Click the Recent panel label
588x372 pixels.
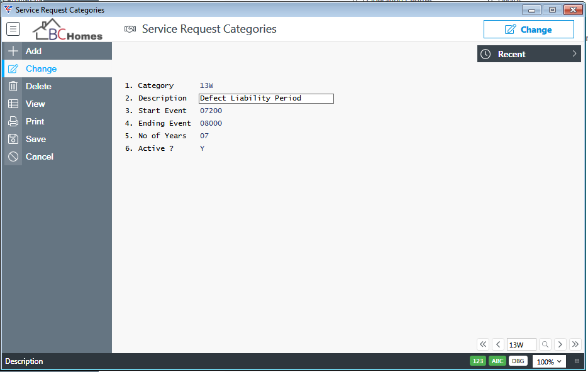(511, 54)
